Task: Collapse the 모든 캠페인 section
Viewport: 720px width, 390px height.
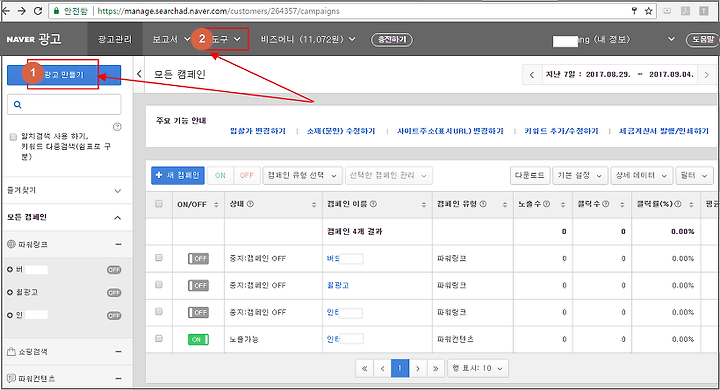Action: 118,217
